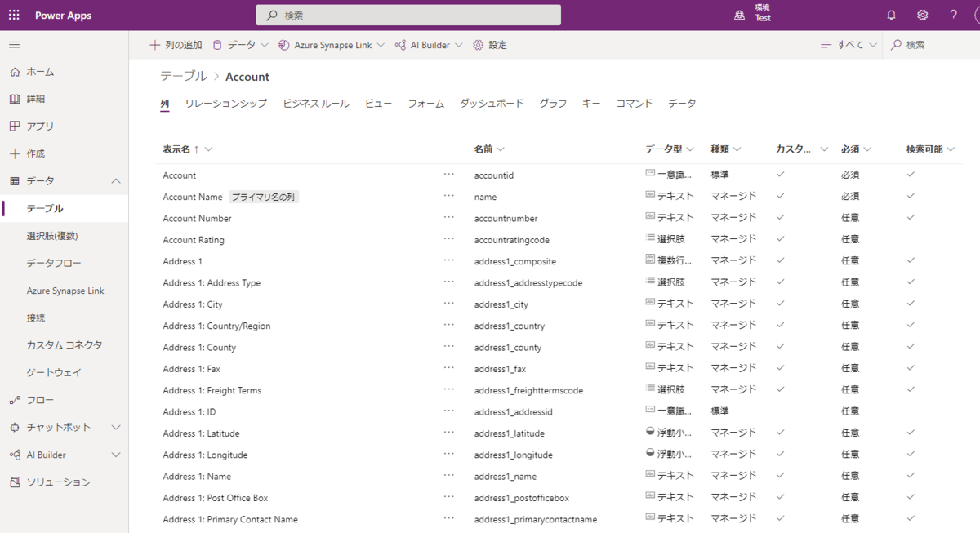The height and width of the screenshot is (533, 980).
Task: Open more options for Account Number row
Action: click(x=449, y=217)
